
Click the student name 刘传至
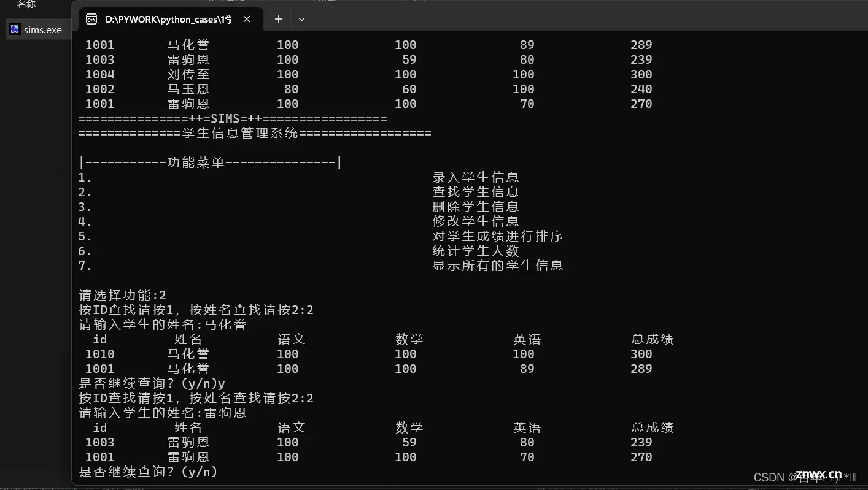pyautogui.click(x=188, y=74)
